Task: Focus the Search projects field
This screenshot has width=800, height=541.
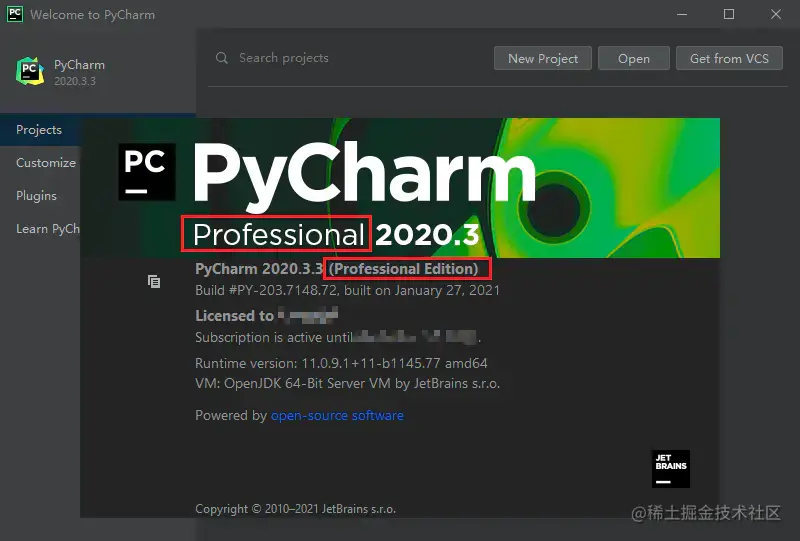Action: (x=347, y=58)
